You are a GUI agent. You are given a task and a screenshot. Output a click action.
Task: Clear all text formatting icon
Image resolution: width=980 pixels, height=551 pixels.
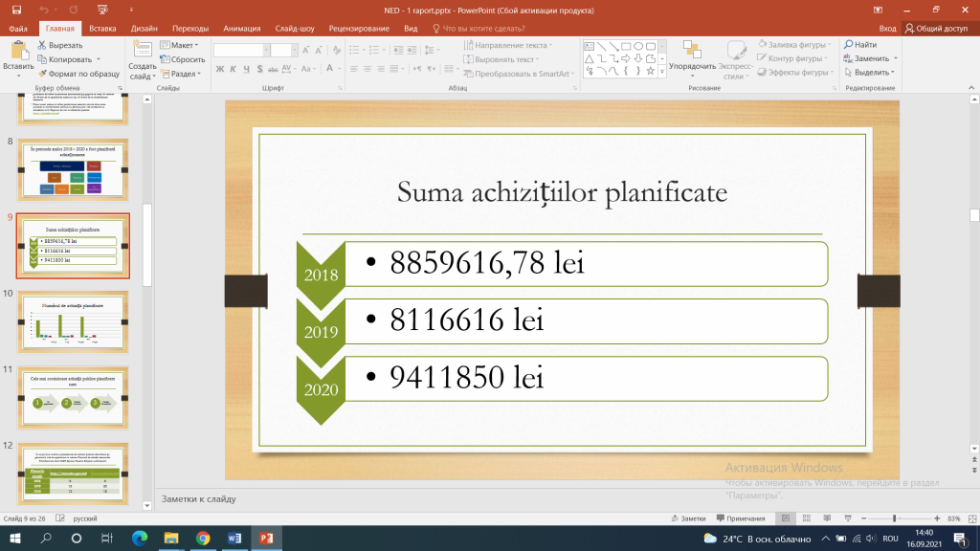pos(337,50)
